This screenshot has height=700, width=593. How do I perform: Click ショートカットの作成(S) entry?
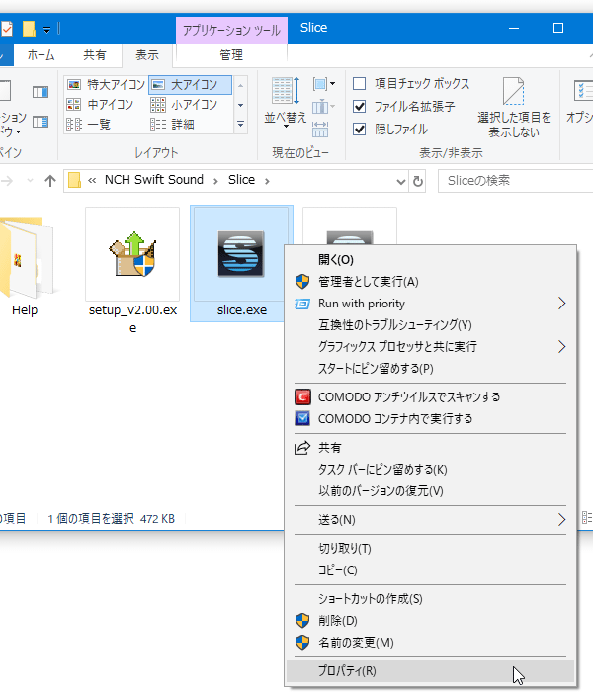tap(430, 599)
